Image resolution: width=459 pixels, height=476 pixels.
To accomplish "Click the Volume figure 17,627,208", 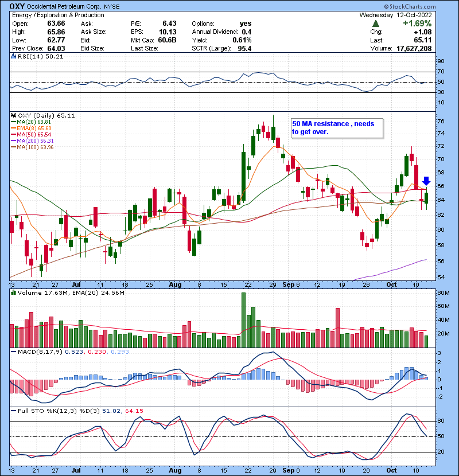I will pos(414,48).
